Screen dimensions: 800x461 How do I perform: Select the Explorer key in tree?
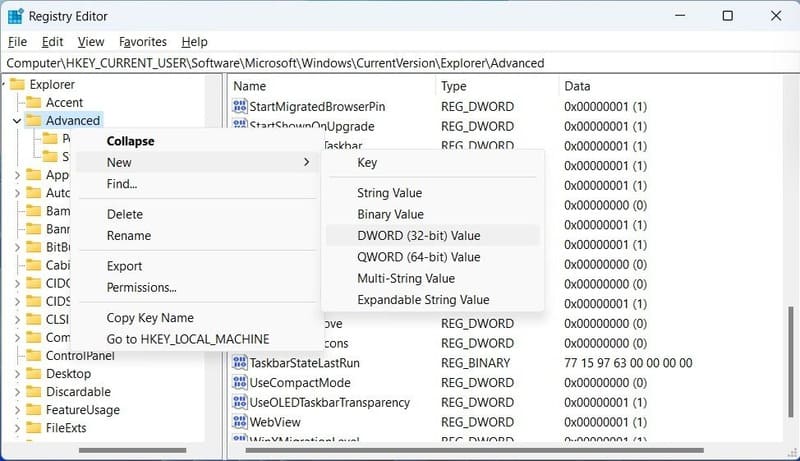[52, 84]
